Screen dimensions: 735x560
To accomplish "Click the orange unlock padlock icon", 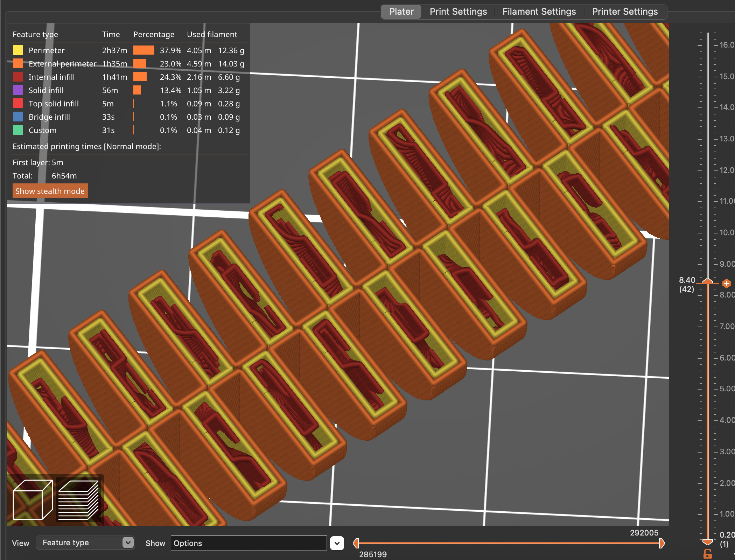I will [x=708, y=554].
